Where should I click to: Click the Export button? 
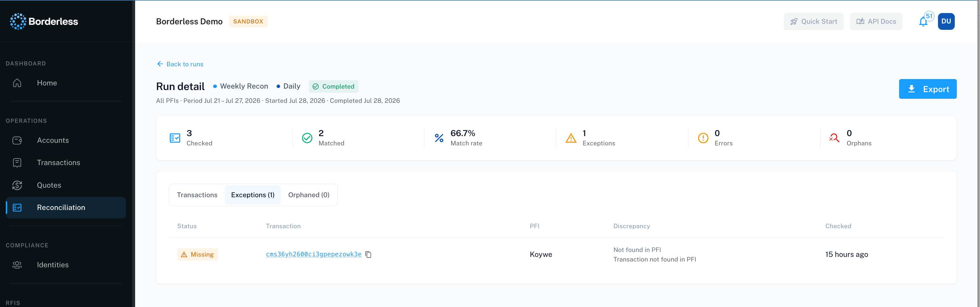pos(928,89)
